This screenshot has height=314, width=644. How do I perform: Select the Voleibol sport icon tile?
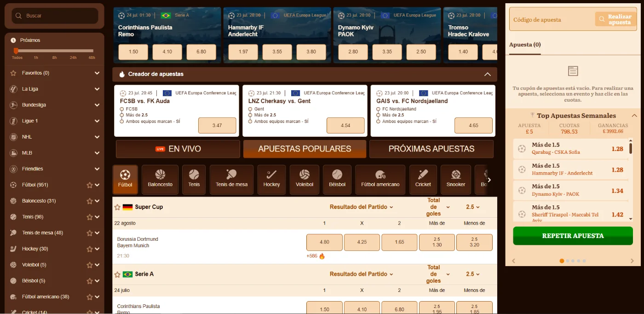click(x=305, y=180)
